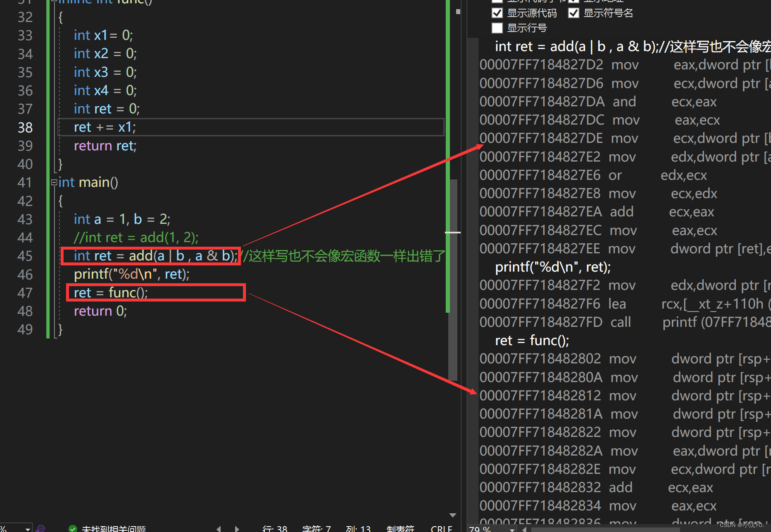Click the 'mov eax,ecx' instruction at 834
771x532 pixels.
(598, 506)
